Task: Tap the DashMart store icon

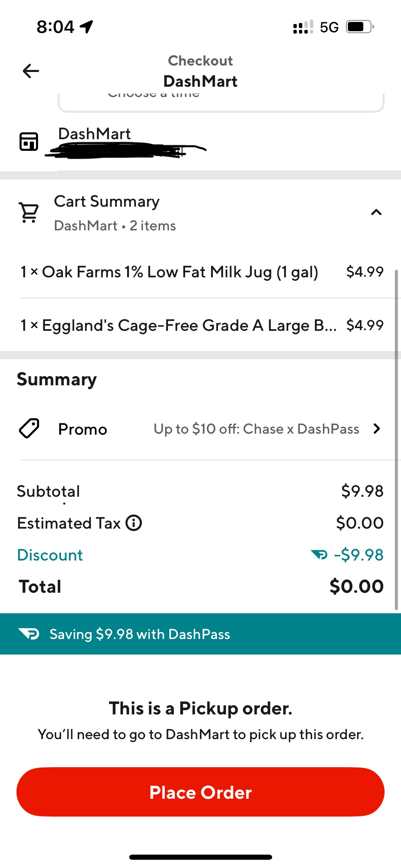Action: (29, 141)
